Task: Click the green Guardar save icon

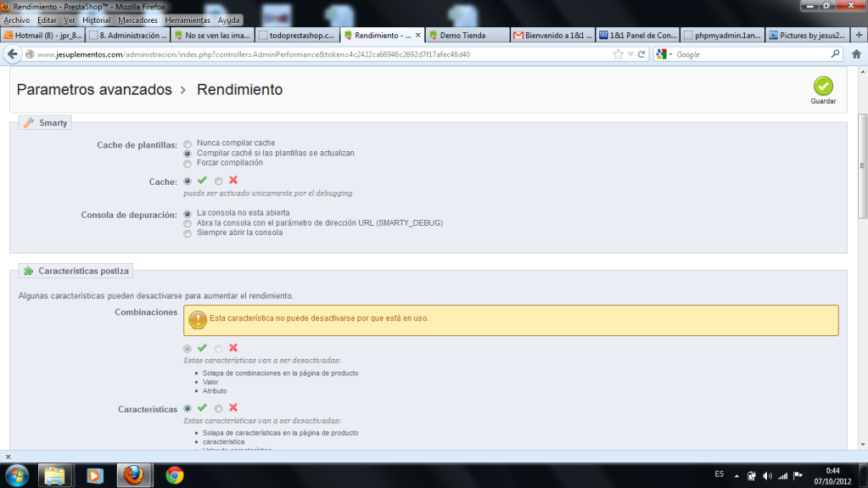Action: [822, 87]
